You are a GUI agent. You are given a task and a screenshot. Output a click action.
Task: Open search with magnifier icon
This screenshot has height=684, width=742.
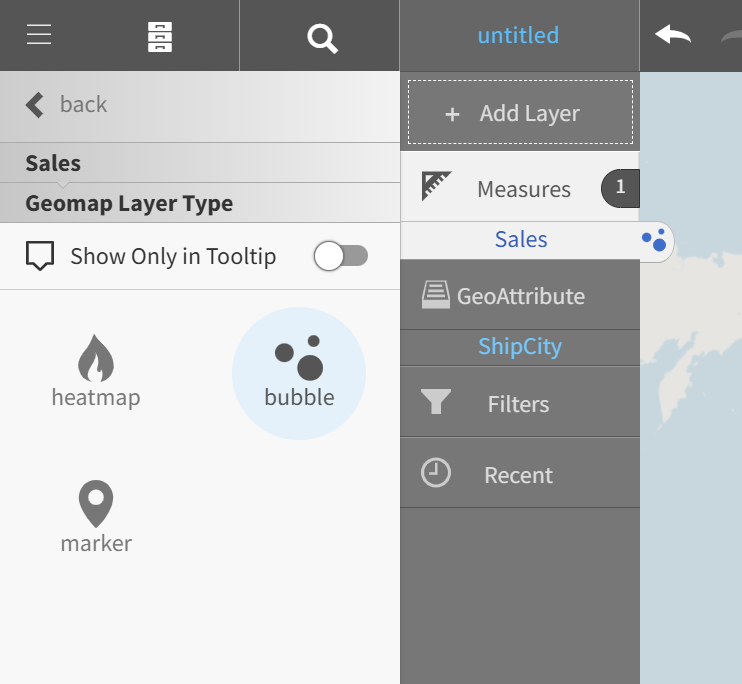pyautogui.click(x=321, y=38)
